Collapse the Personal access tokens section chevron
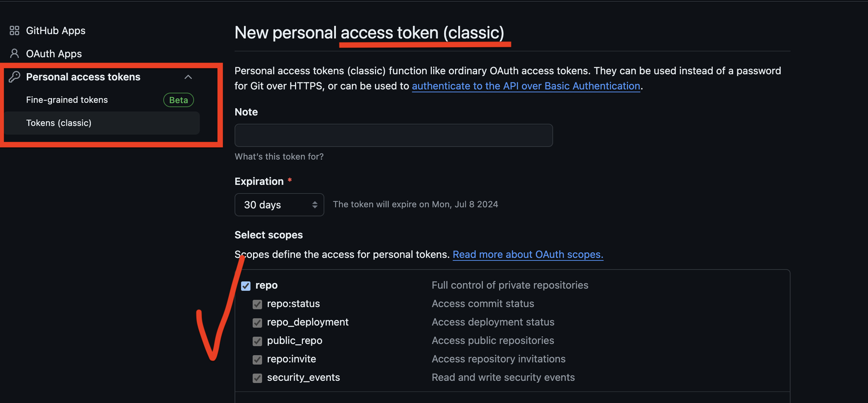The image size is (868, 403). coord(188,77)
